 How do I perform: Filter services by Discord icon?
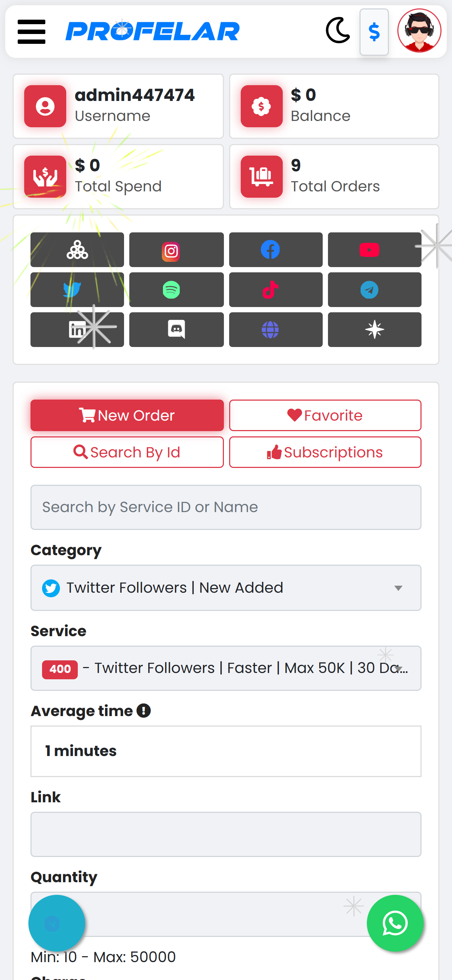point(176,330)
